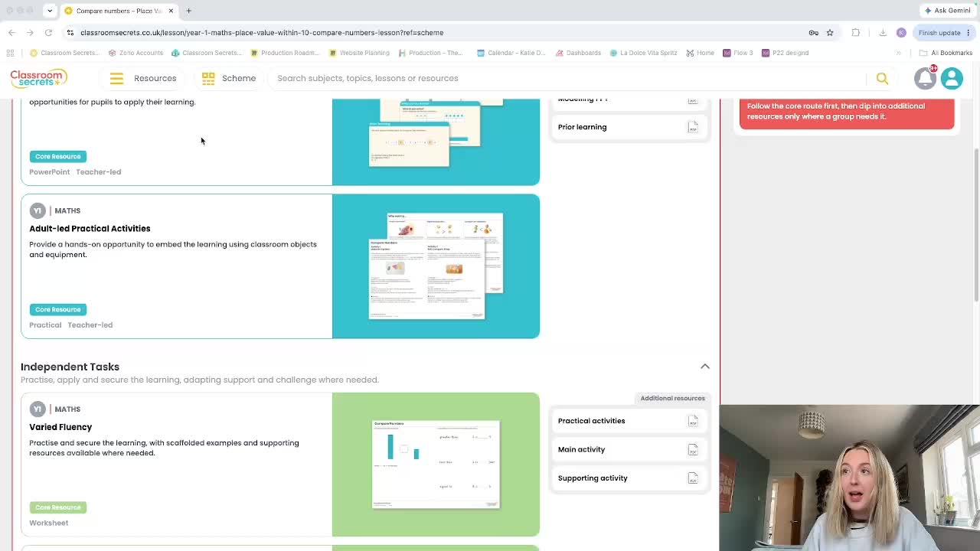Click the search subjects and topics field
This screenshot has height=551, width=980.
point(567,78)
